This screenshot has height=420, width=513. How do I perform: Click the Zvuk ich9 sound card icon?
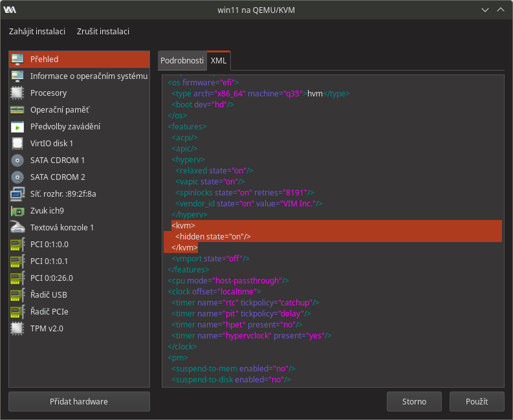coord(17,211)
